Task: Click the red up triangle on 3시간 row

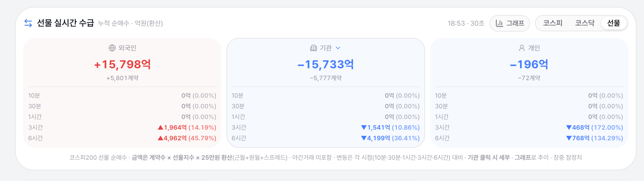Action: point(161,127)
